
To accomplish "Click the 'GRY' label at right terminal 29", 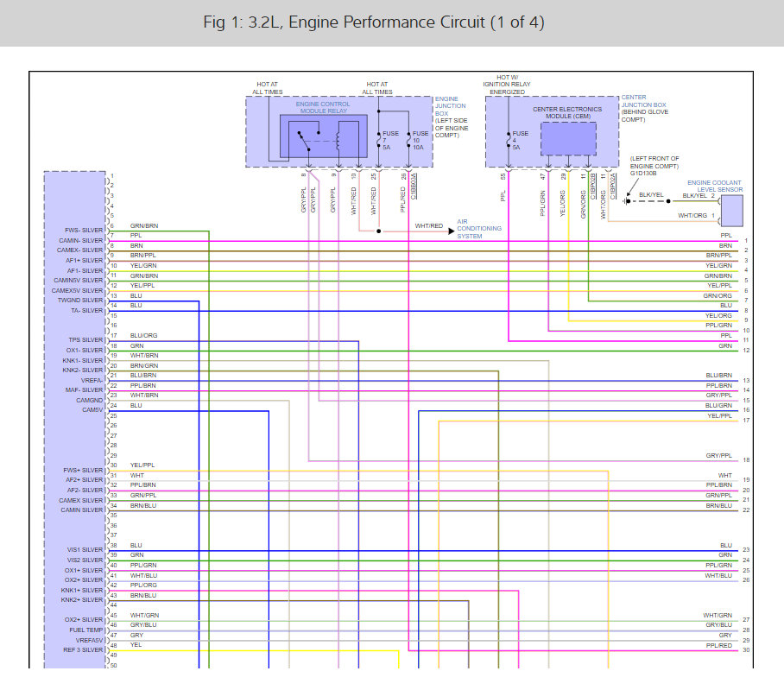I will click(x=725, y=636).
